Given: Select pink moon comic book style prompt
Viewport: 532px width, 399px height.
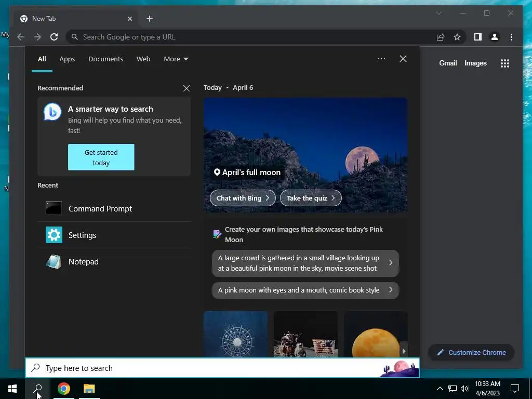Looking at the screenshot, I should (x=305, y=290).
